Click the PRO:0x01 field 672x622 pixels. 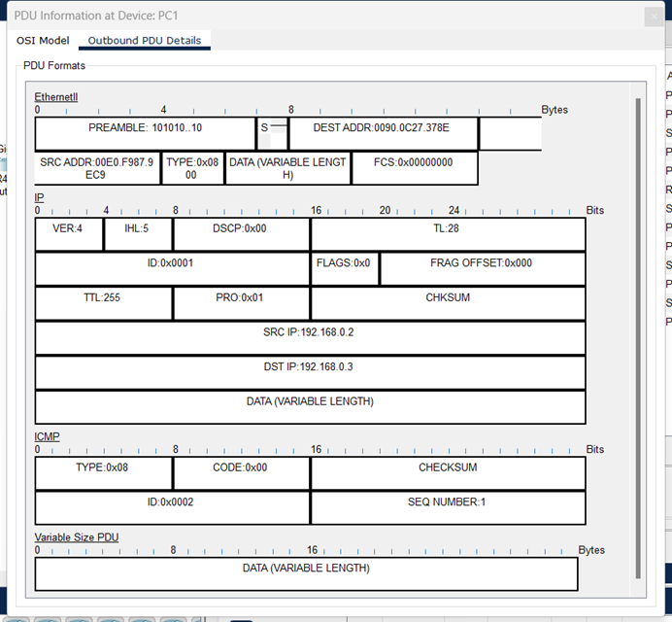(x=241, y=303)
